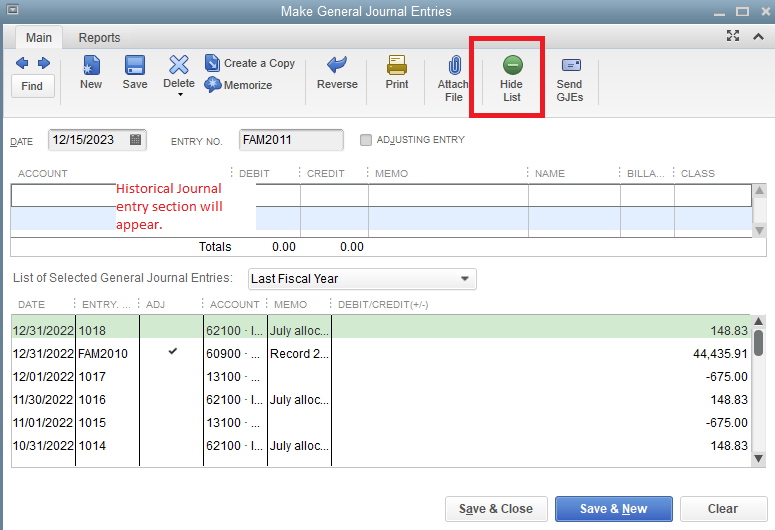The width and height of the screenshot is (775, 530).
Task: Open the date calendar picker
Action: click(x=135, y=140)
